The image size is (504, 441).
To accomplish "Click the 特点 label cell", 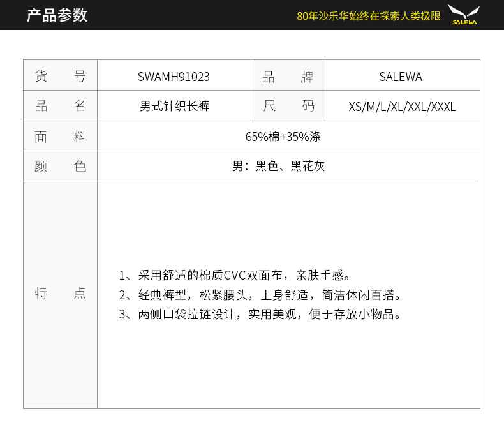I will (x=60, y=295).
